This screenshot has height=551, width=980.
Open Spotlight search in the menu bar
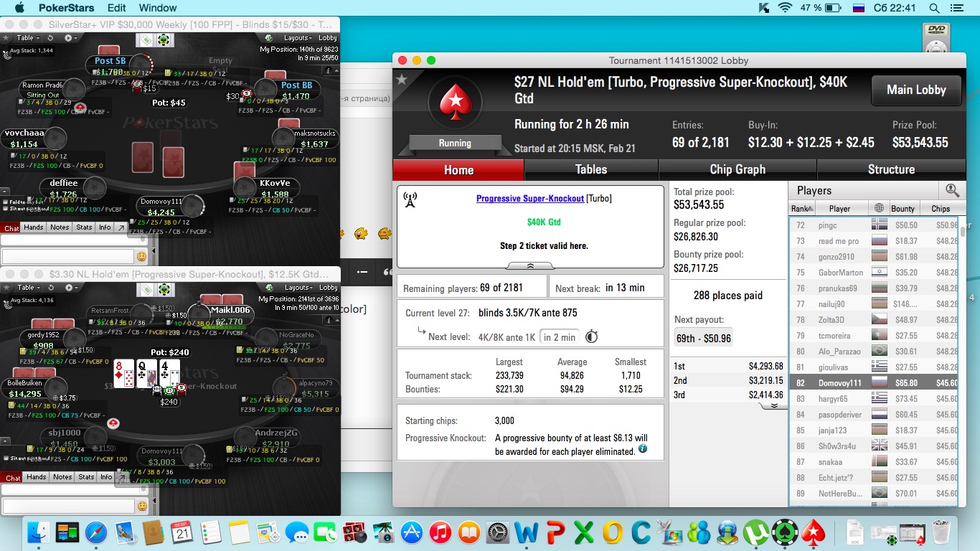click(934, 8)
